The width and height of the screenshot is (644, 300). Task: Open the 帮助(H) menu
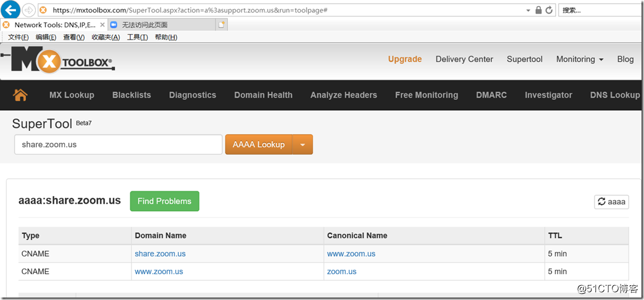(166, 38)
